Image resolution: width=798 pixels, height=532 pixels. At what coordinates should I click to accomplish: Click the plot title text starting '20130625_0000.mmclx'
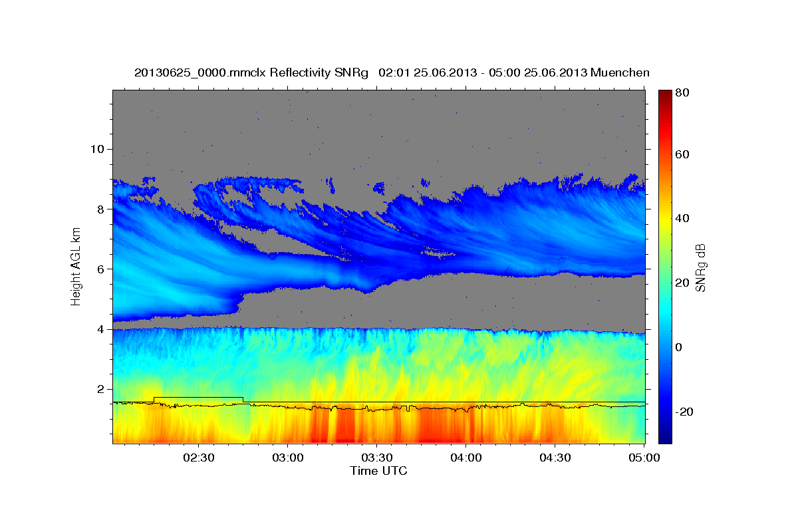[392, 72]
